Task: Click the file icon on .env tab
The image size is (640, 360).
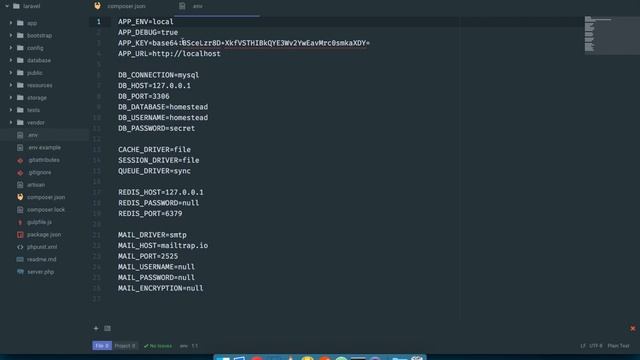Action: click(x=182, y=6)
